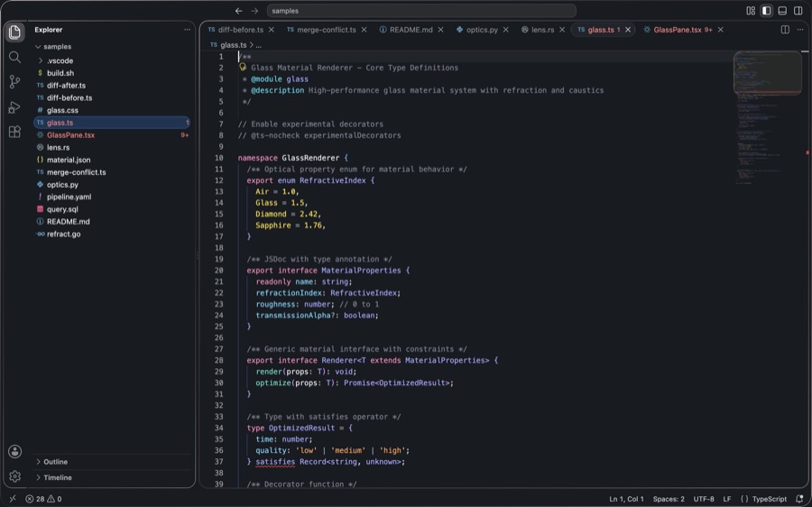The width and height of the screenshot is (812, 507).
Task: Open GlassPane.tsx in the explorer
Action: 112,135
